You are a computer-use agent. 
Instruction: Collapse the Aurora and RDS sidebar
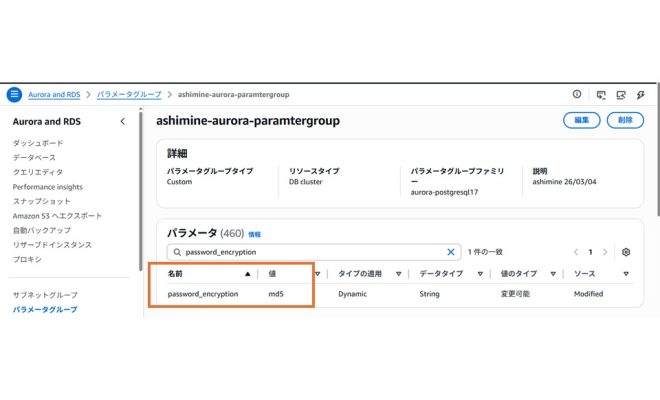click(x=122, y=121)
